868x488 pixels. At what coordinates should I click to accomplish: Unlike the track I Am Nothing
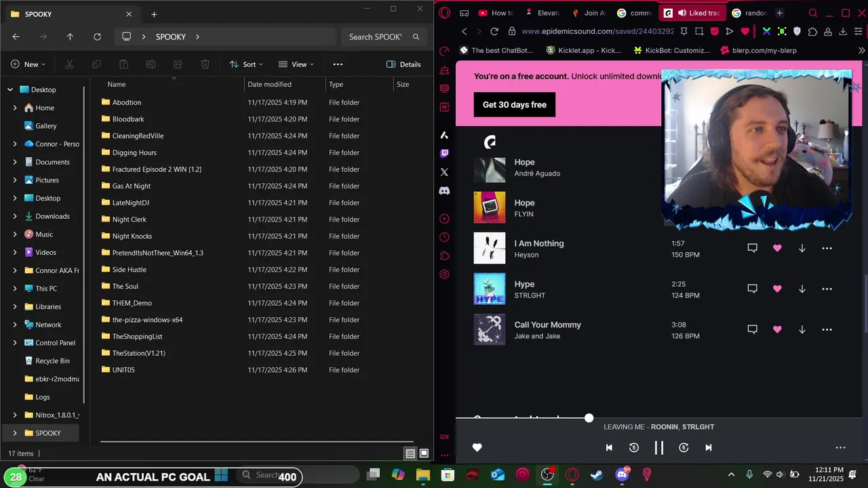[777, 248]
